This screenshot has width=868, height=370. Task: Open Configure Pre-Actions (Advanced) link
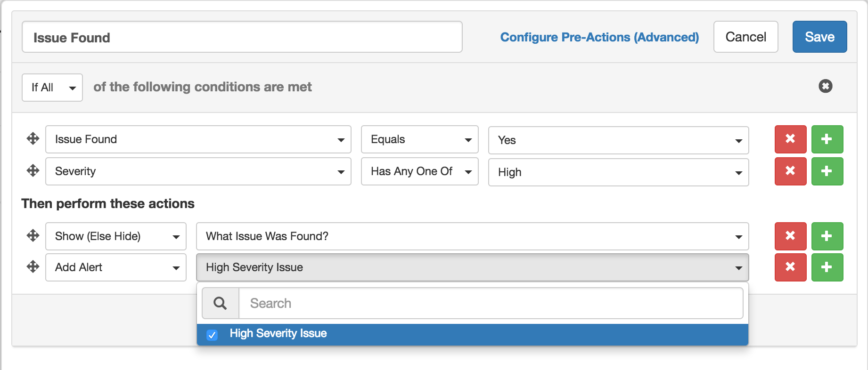click(x=599, y=37)
